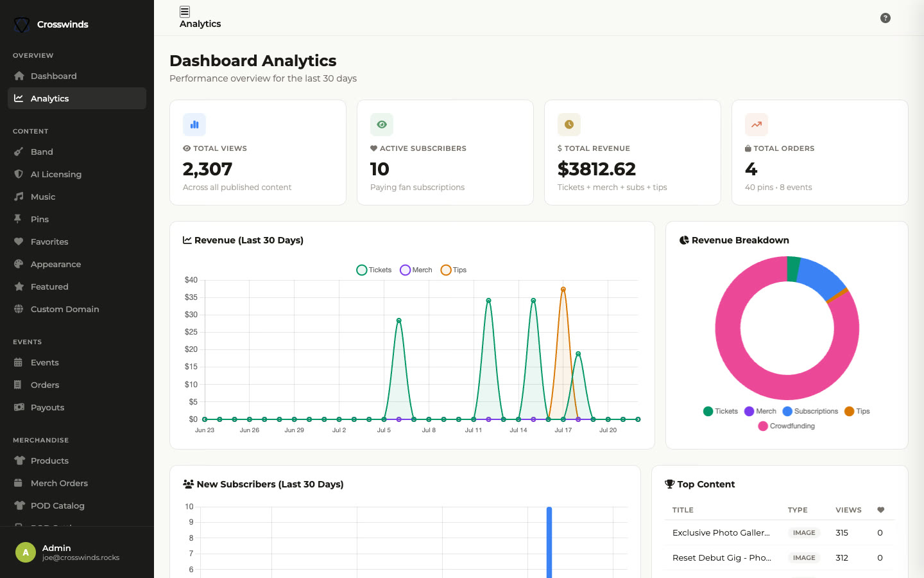The width and height of the screenshot is (924, 578).
Task: Click the TITLE column header
Action: tap(683, 510)
